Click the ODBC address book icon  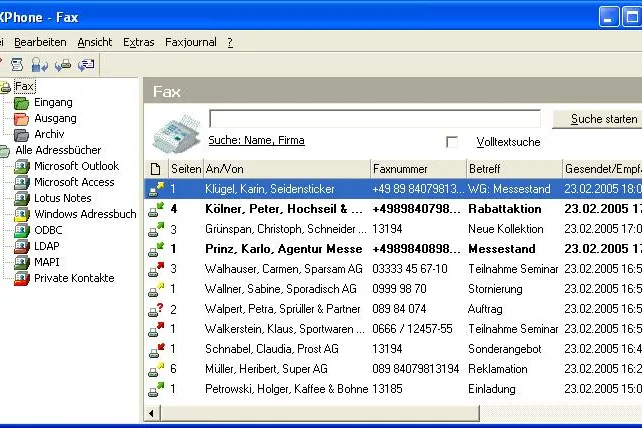pos(22,231)
